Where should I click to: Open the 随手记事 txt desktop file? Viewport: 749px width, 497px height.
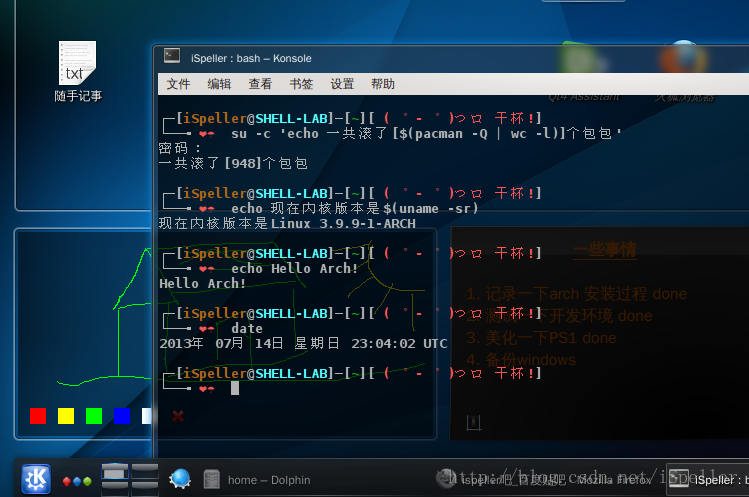point(77,72)
